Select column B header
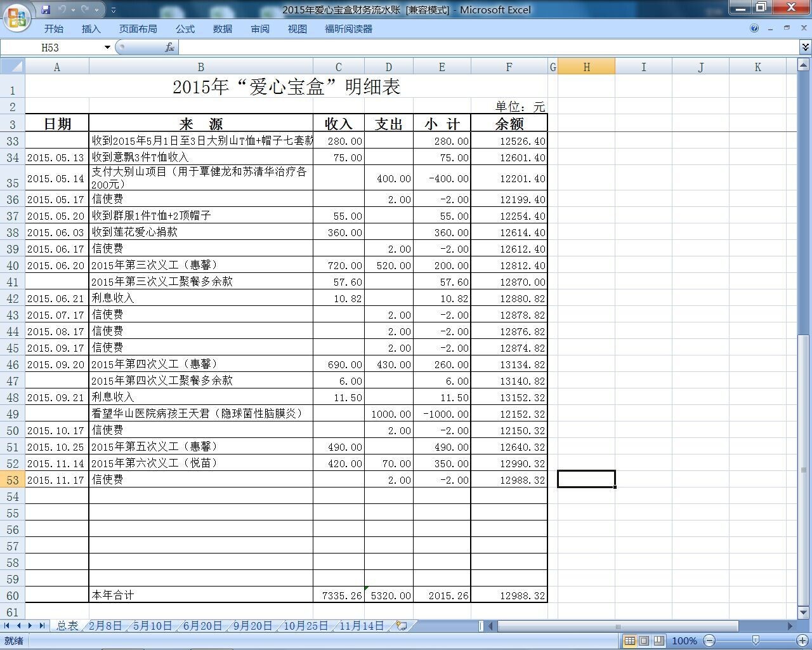The width and height of the screenshot is (812, 650). tap(200, 67)
